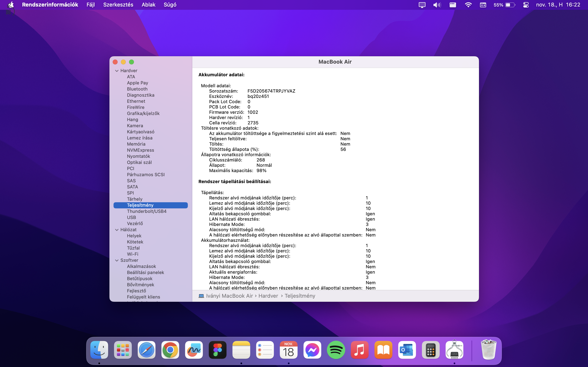Select Memória hardware section
This screenshot has width=588, height=367.
click(136, 144)
